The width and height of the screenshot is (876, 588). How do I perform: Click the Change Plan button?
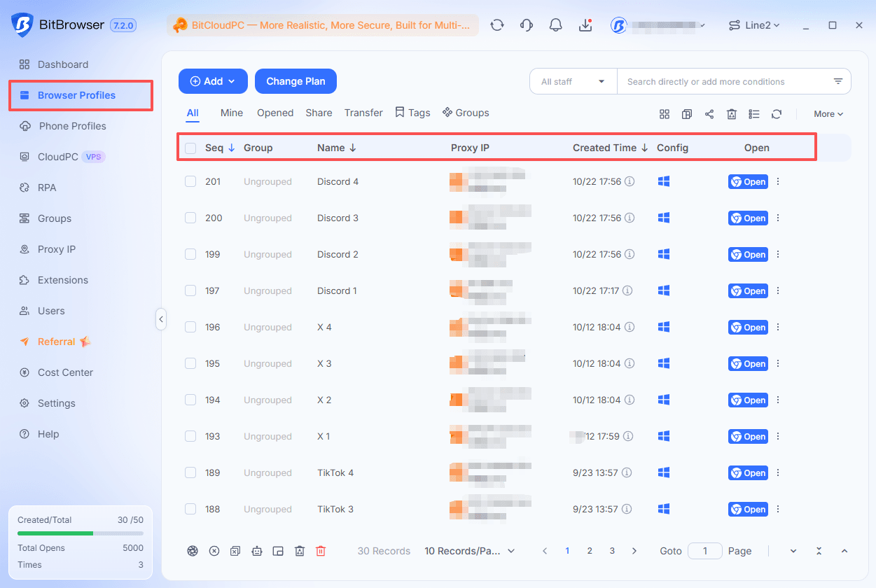coord(296,81)
